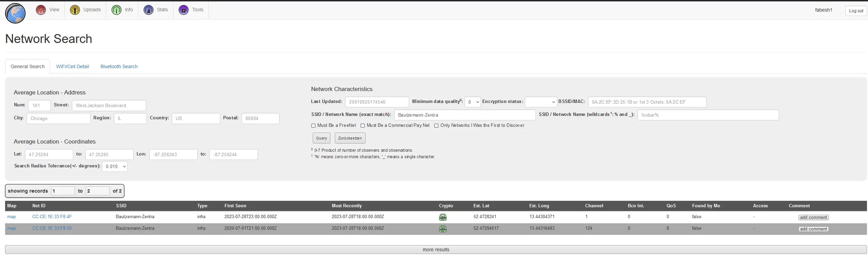Open the Uploads menu icon

(75, 10)
